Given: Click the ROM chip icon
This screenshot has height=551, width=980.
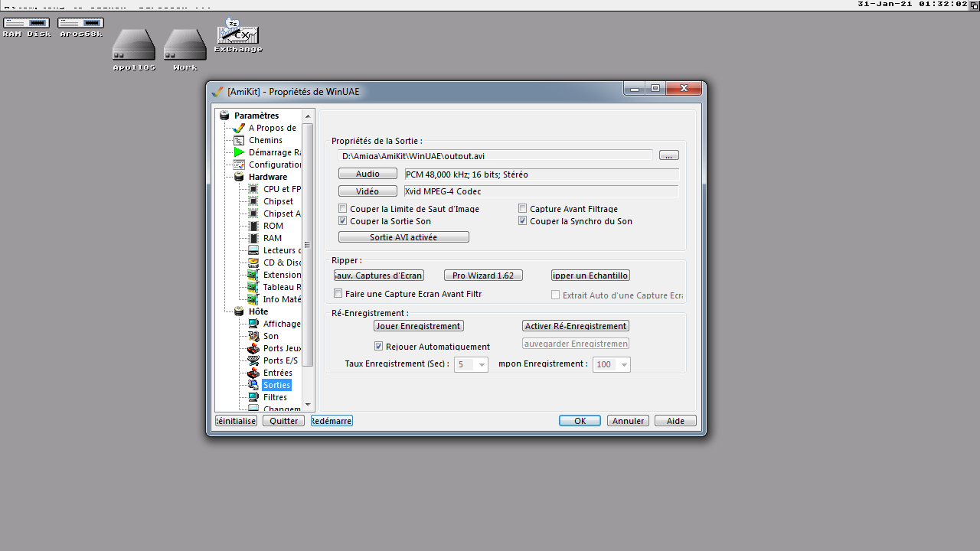Looking at the screenshot, I should tap(253, 226).
